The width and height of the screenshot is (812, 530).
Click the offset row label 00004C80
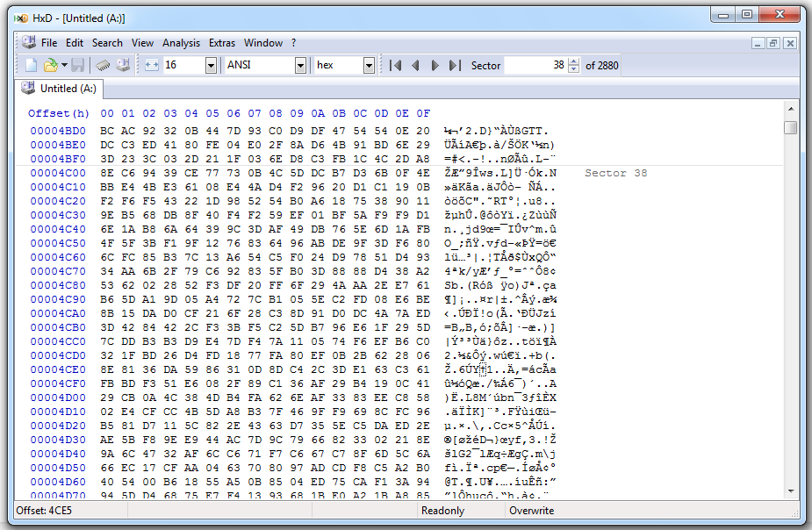click(58, 285)
